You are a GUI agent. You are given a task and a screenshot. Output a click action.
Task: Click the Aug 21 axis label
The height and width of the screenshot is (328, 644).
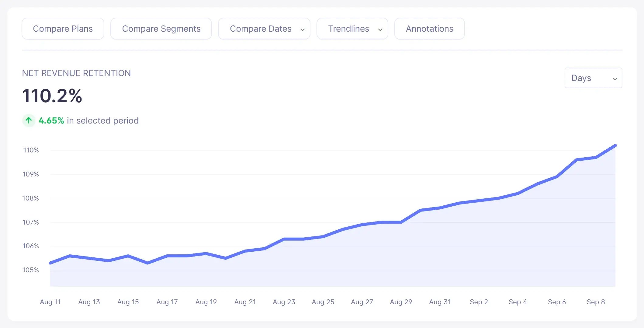pos(245,302)
